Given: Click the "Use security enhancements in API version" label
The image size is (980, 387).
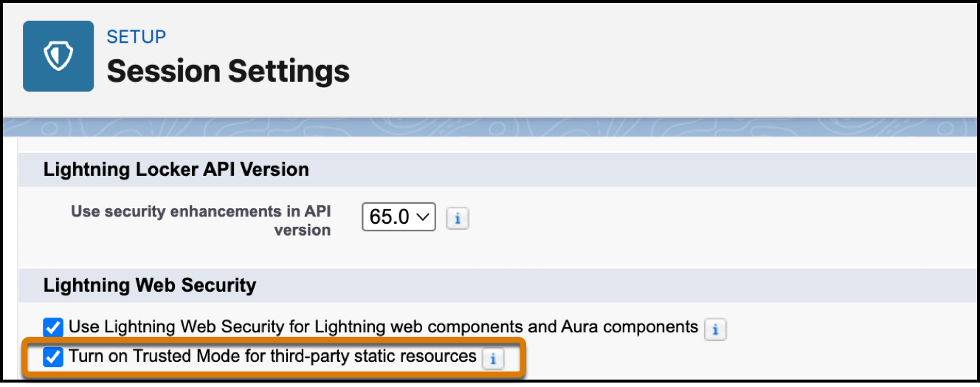Looking at the screenshot, I should [x=201, y=220].
